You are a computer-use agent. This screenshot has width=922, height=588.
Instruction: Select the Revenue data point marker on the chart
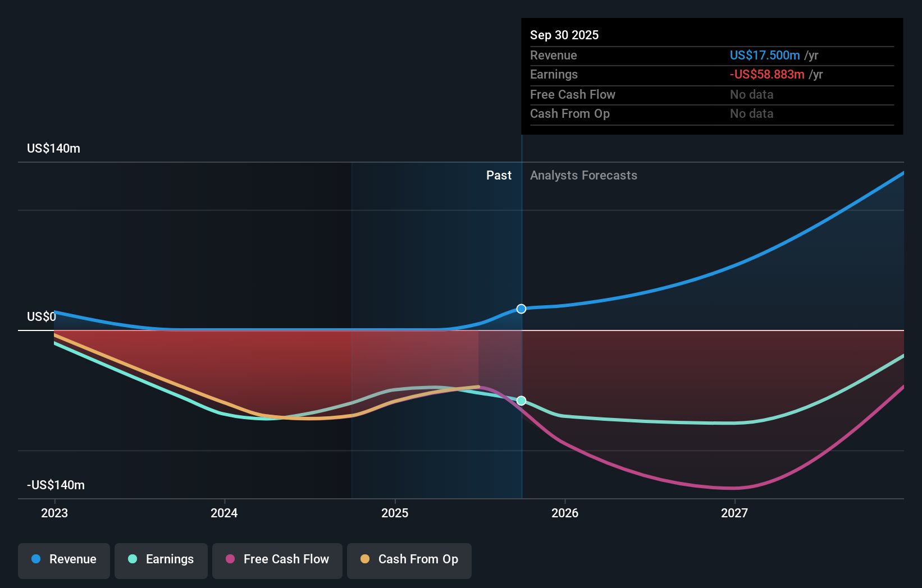pos(521,309)
